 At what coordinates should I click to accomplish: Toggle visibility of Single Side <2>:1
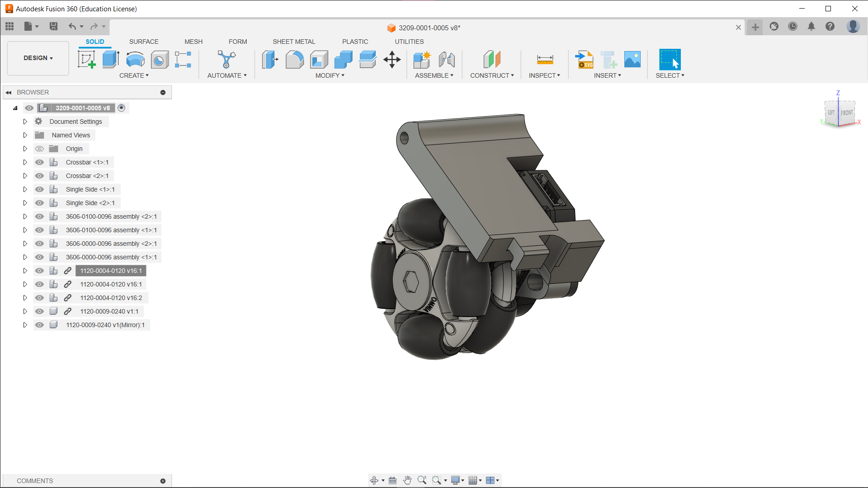(x=39, y=203)
